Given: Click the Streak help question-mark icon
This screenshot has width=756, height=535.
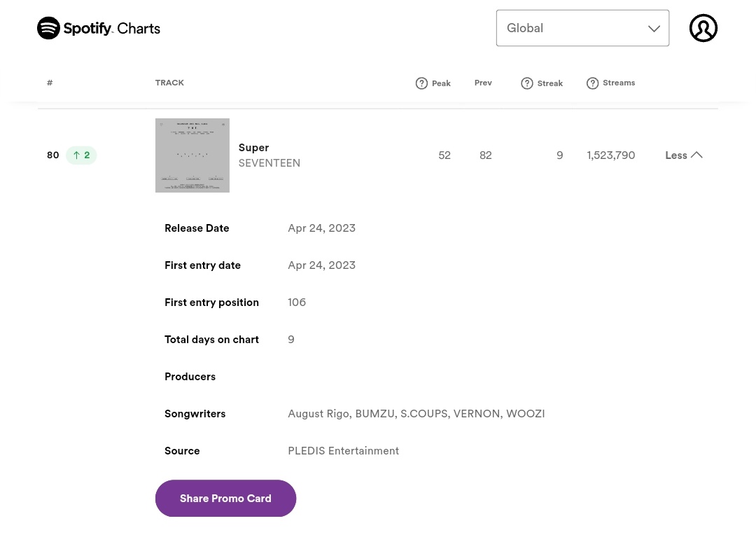Looking at the screenshot, I should click(527, 83).
